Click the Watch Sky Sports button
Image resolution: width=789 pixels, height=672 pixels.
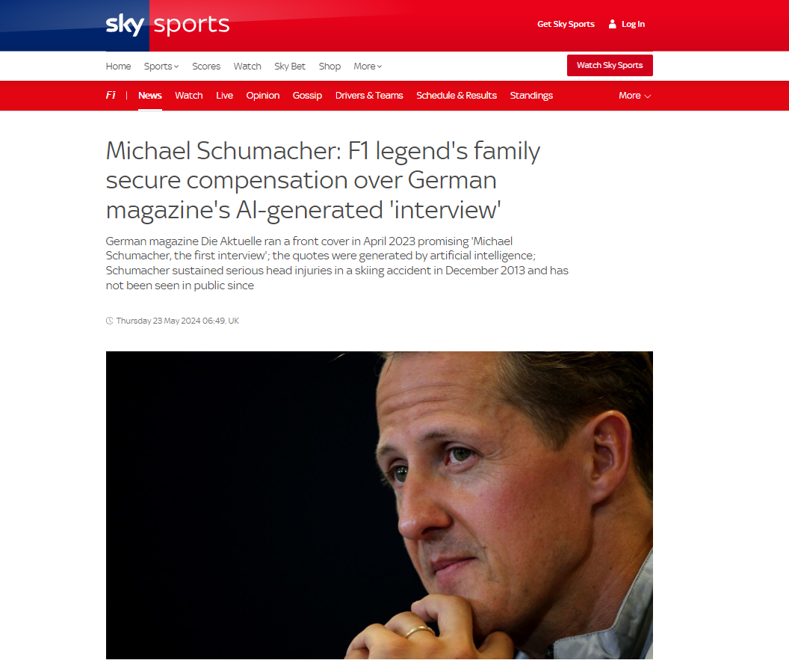coord(610,66)
